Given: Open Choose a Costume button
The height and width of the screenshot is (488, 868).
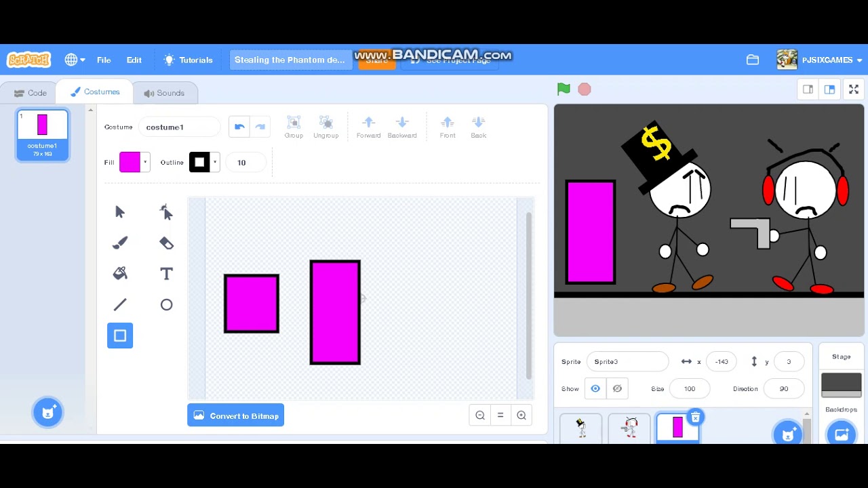Looking at the screenshot, I should [48, 412].
